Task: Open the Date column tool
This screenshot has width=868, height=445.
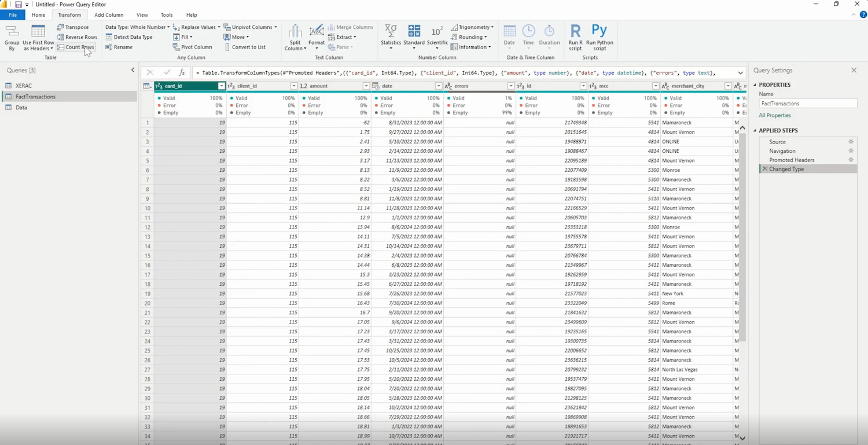Action: pos(509,36)
